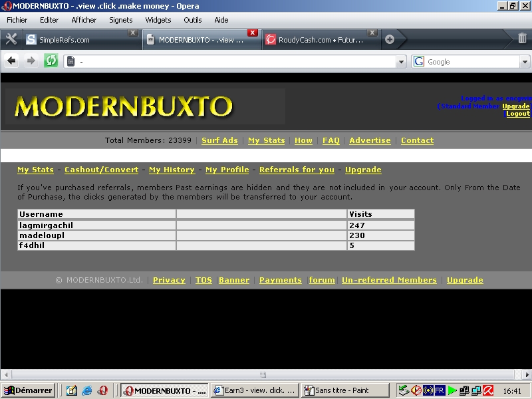Open My History link
Image resolution: width=532 pixels, height=399 pixels.
172,170
